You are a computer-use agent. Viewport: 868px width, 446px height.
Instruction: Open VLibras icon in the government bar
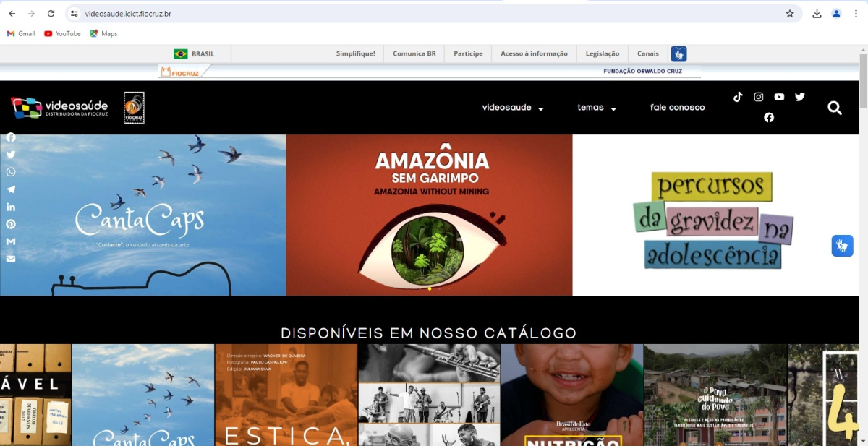pyautogui.click(x=678, y=53)
